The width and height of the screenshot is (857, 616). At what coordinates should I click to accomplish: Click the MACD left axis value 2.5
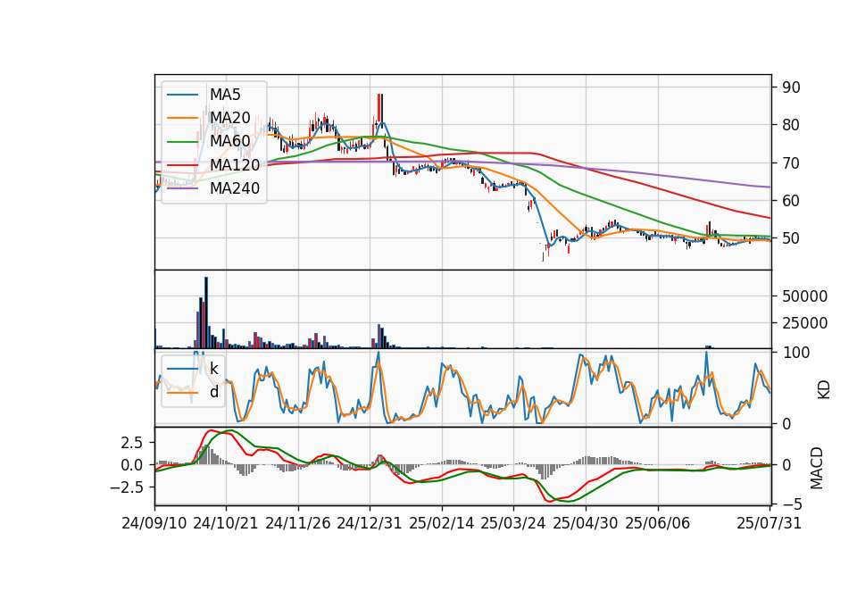[132, 442]
